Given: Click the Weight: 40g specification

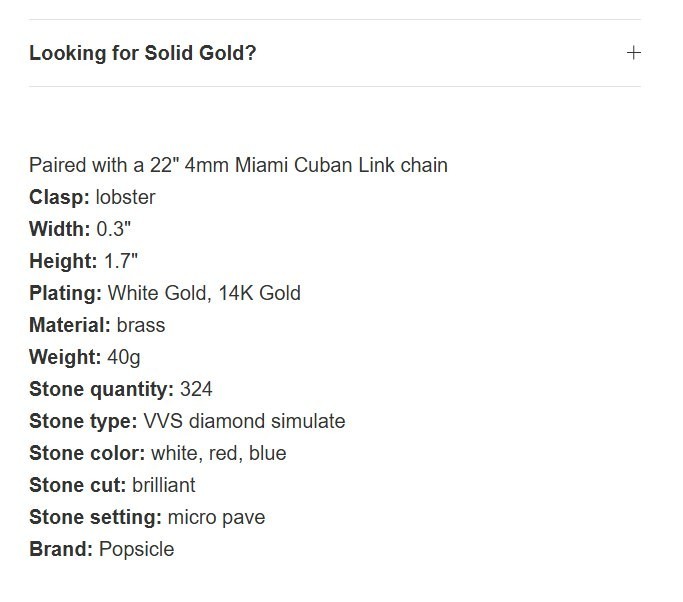Looking at the screenshot, I should [x=85, y=357].
